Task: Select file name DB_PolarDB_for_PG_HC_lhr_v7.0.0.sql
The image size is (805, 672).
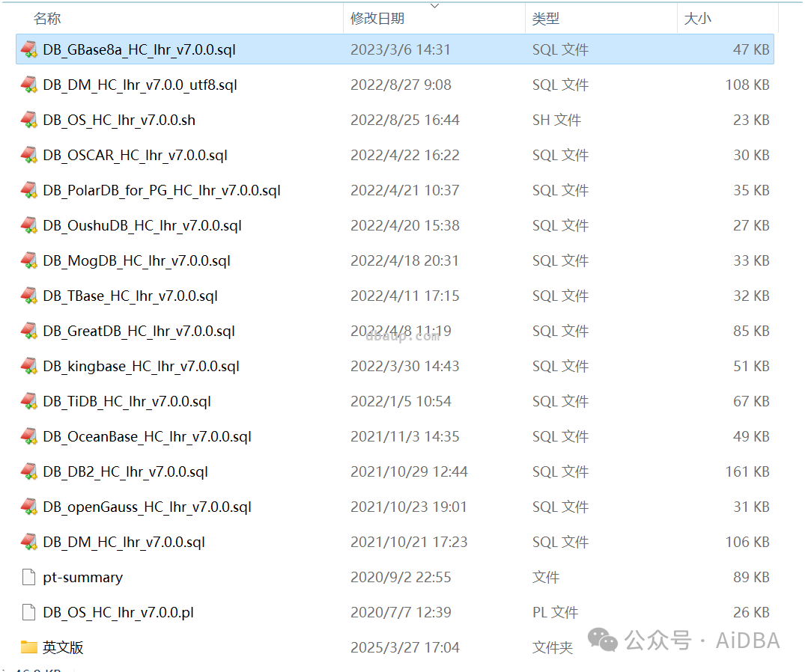Action: click(162, 190)
